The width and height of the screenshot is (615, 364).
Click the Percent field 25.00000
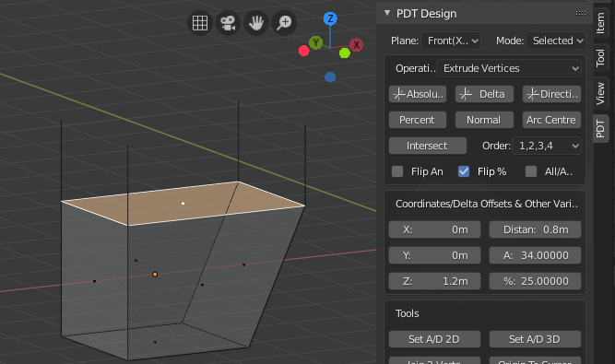click(x=535, y=281)
